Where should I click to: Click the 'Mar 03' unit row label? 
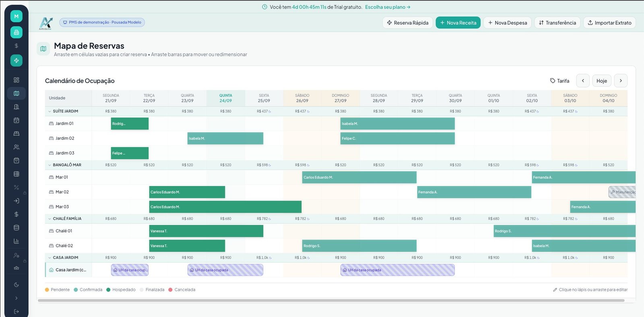[x=62, y=207]
